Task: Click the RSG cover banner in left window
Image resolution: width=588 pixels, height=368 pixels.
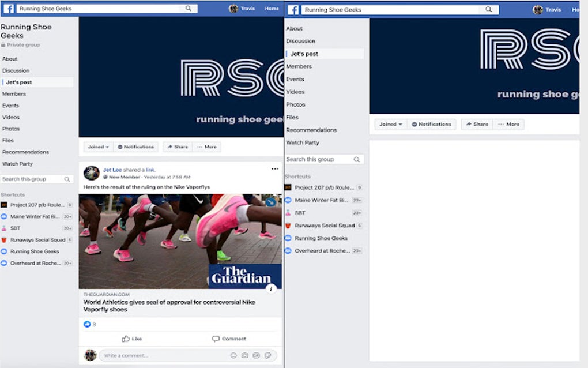Action: [181, 77]
